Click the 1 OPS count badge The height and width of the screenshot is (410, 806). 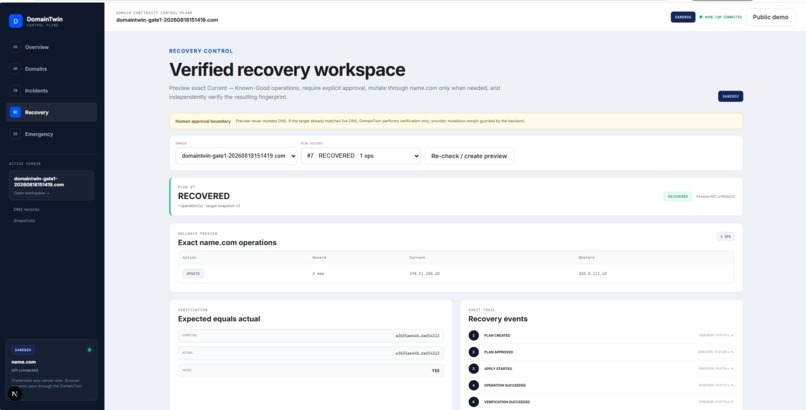click(x=726, y=237)
